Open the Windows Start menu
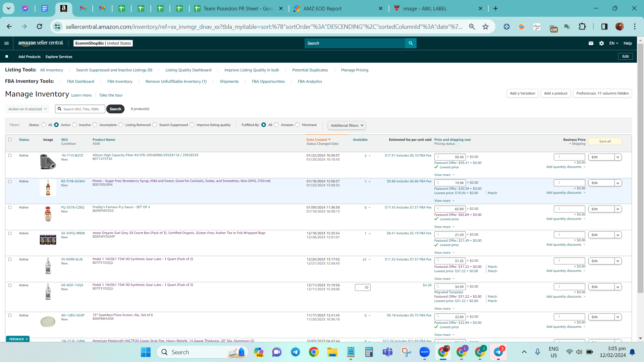 tap(146, 352)
